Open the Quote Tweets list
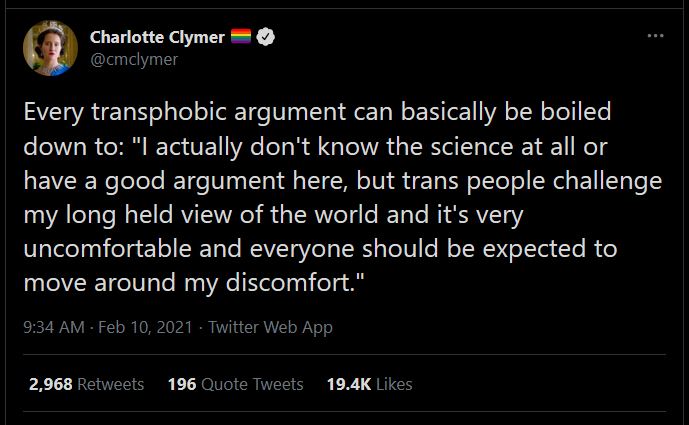This screenshot has height=425, width=689. (251, 384)
